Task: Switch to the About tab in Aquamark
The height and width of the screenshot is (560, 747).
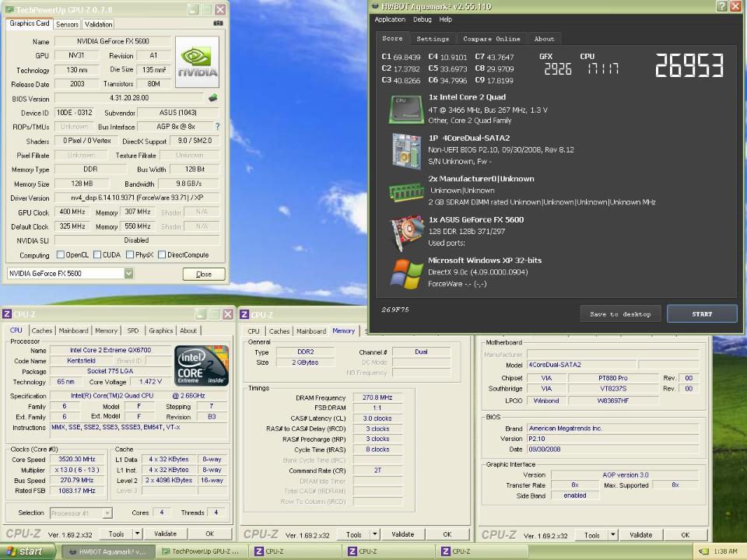Action: pos(544,39)
